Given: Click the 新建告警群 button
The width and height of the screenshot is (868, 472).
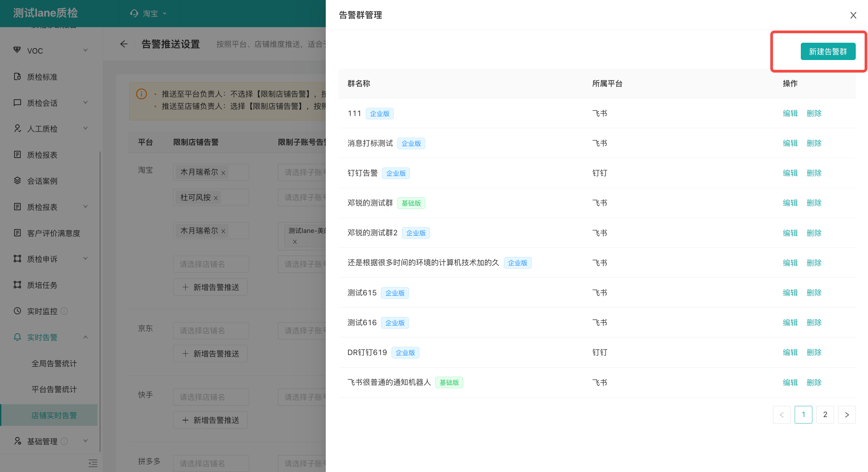Looking at the screenshot, I should tap(828, 52).
